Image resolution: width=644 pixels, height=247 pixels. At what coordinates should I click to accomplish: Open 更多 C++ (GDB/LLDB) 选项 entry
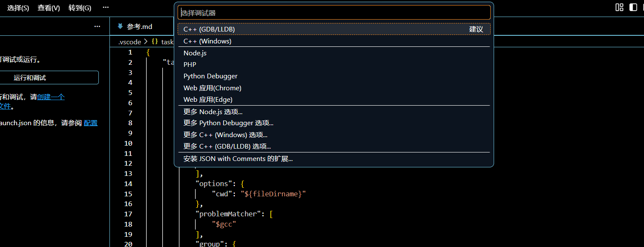tap(334, 146)
